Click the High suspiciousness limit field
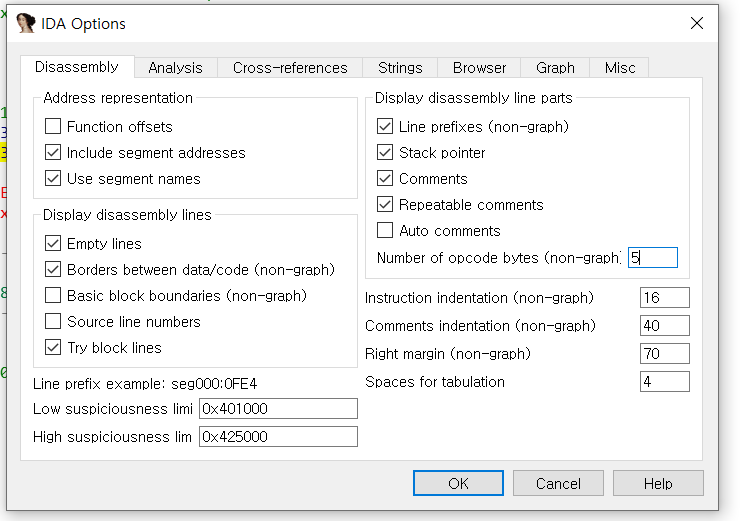This screenshot has width=749, height=521. point(278,436)
